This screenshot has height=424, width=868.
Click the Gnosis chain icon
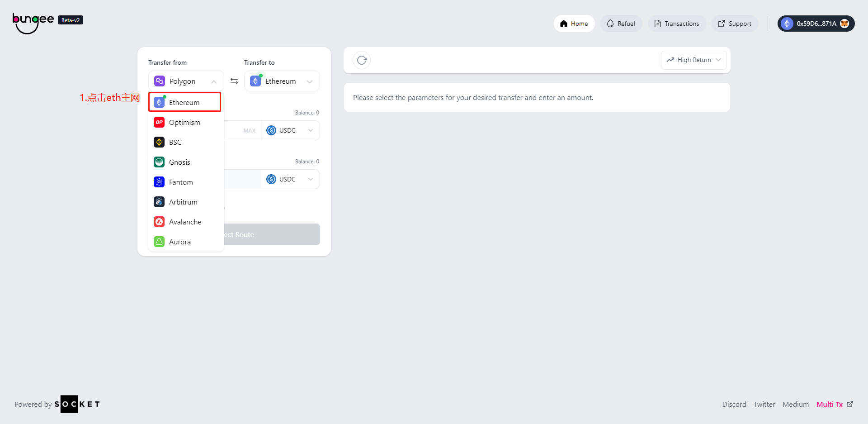pyautogui.click(x=159, y=162)
